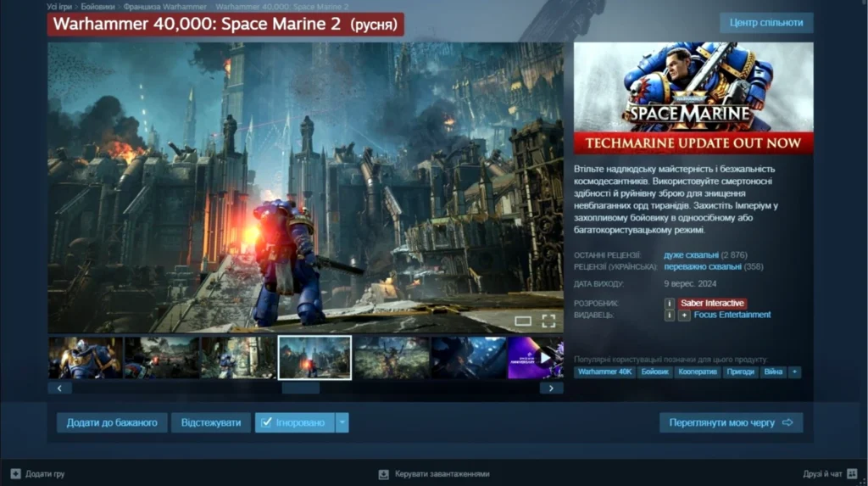This screenshot has width=868, height=486.
Task: Expand more user tags with plus button
Action: pos(794,371)
